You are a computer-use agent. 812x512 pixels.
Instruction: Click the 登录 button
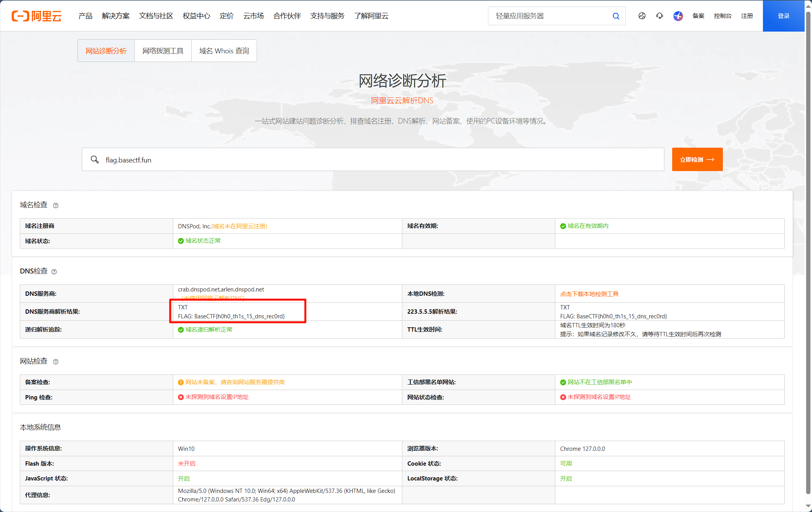(784, 16)
